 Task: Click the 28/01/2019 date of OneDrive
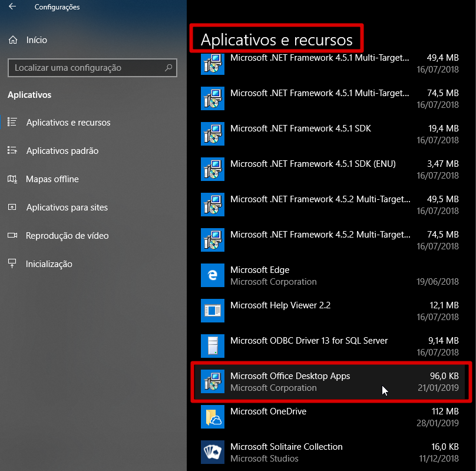(x=438, y=423)
